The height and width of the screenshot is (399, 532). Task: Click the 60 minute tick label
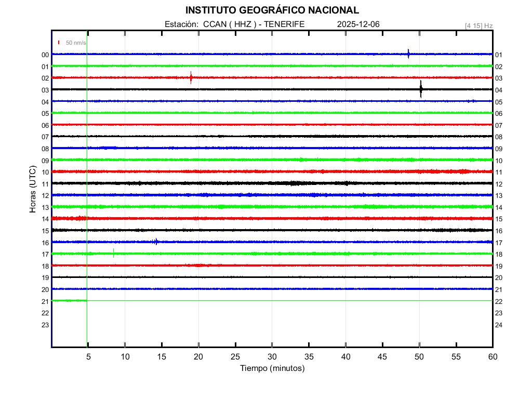point(493,357)
